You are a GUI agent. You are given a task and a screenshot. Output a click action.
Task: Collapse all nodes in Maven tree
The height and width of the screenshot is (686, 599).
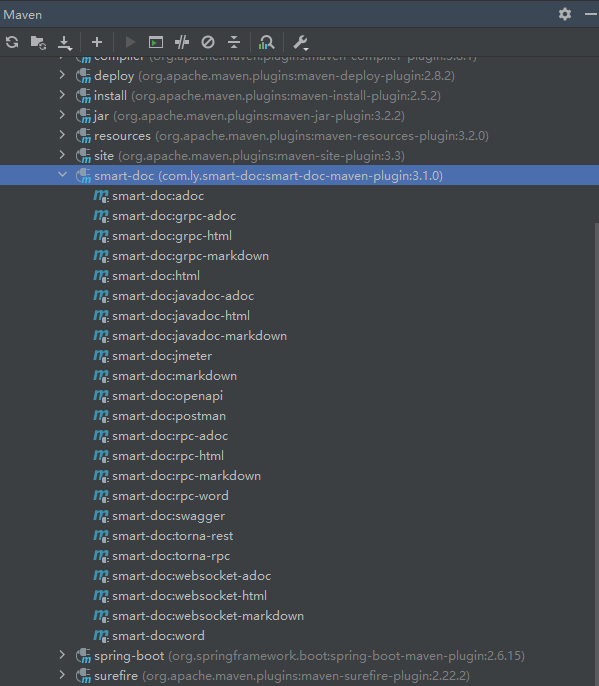234,42
